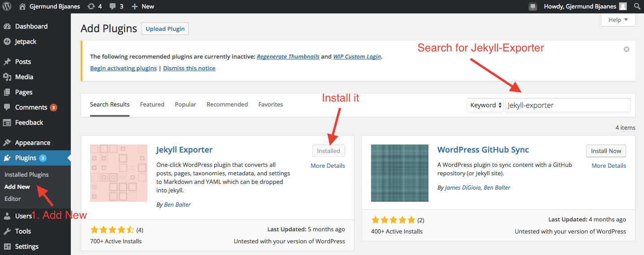Image resolution: width=644 pixels, height=255 pixels.
Task: Click the Dashboard gauge icon
Action: coord(7,26)
